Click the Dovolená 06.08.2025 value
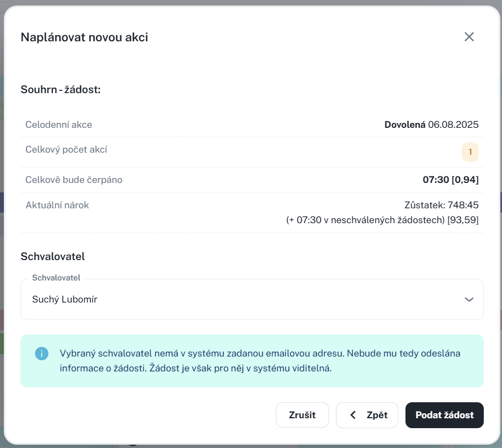Screen dimensions: 502x448 click(431, 125)
